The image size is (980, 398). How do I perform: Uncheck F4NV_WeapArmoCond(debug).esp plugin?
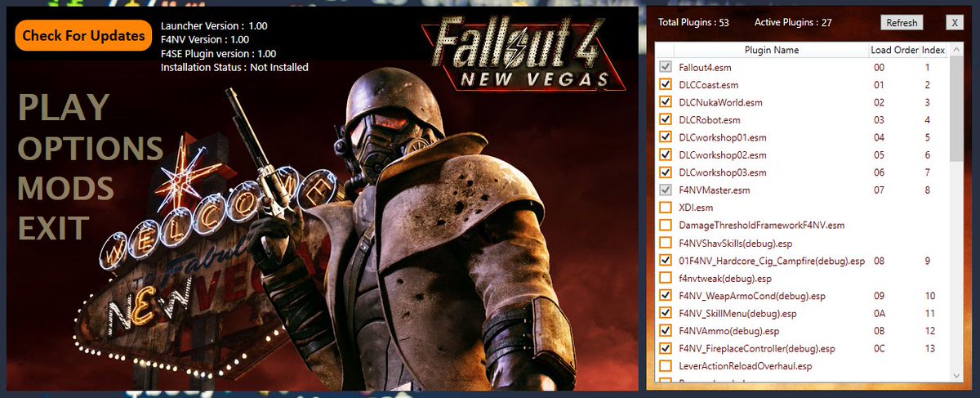(x=666, y=296)
